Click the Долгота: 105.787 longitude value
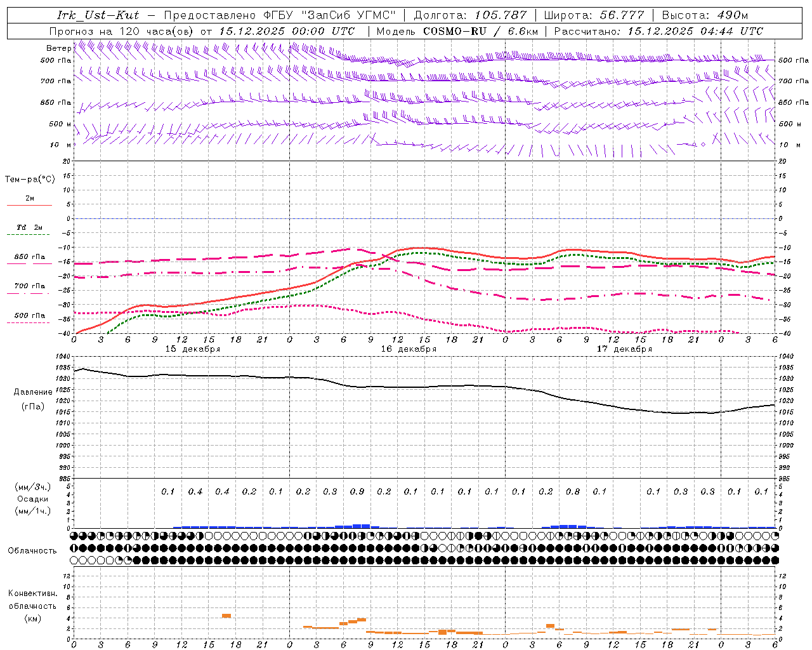812x650 pixels. [x=470, y=15]
